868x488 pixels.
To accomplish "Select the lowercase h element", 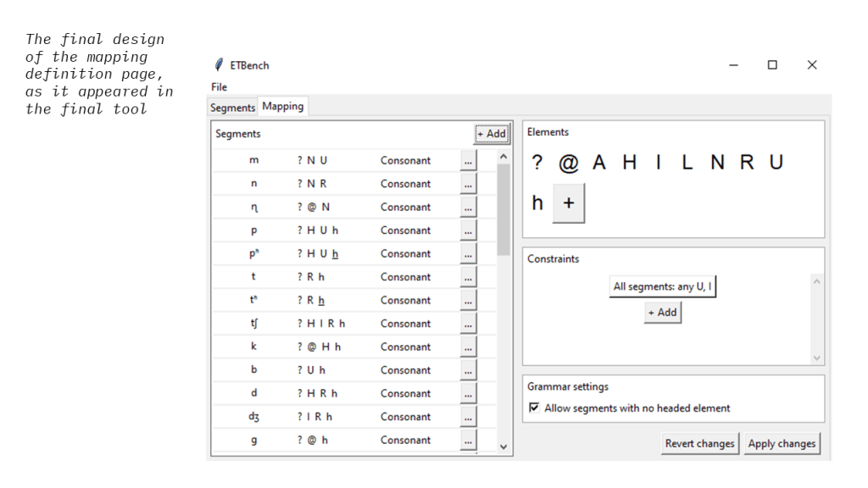I will click(537, 204).
